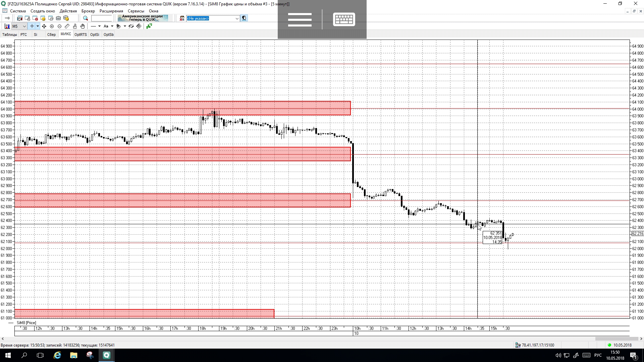The height and width of the screenshot is (362, 644).
Task: Click the move crosshair arrows tool
Action: tap(44, 26)
